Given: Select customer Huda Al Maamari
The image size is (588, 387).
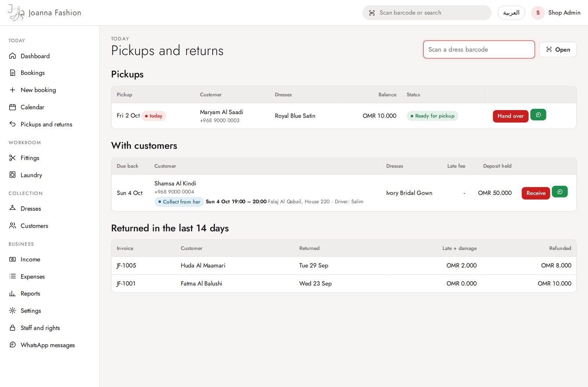Looking at the screenshot, I should click(203, 265).
